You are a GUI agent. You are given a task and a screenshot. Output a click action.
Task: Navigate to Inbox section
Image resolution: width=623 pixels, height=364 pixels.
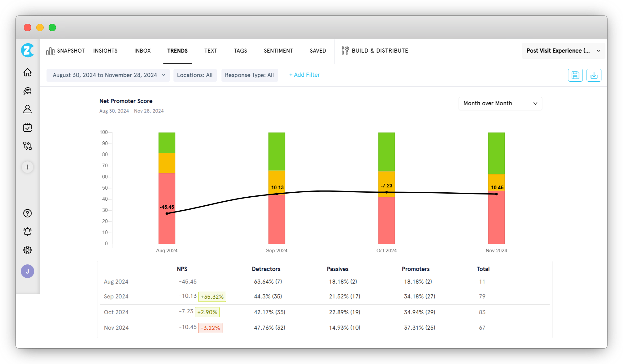[x=143, y=51]
